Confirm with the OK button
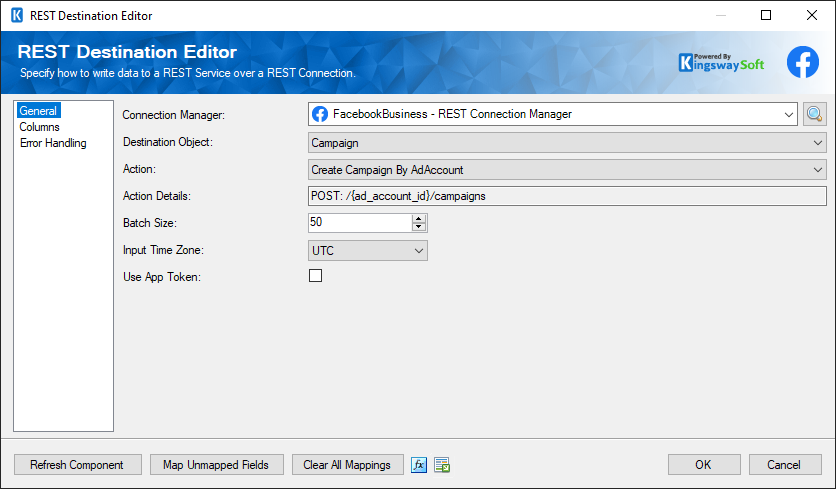This screenshot has width=836, height=489. point(704,465)
